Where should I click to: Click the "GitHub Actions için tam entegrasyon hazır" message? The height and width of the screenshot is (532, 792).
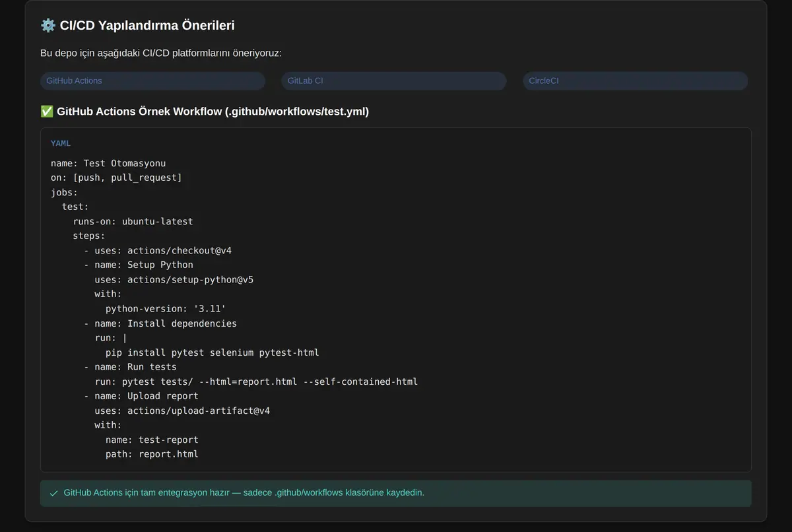click(244, 493)
